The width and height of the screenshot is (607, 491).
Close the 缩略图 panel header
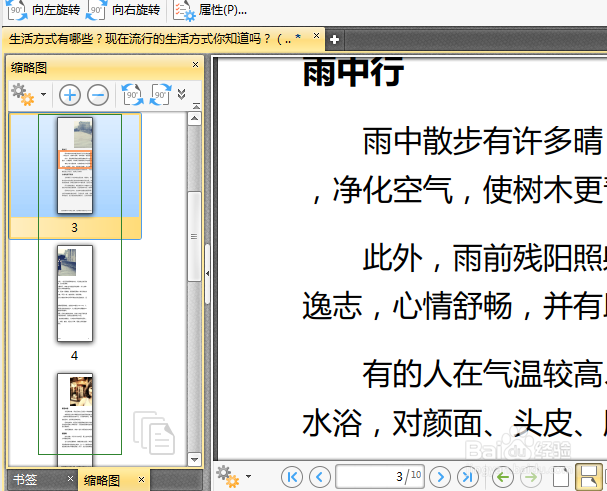195,65
